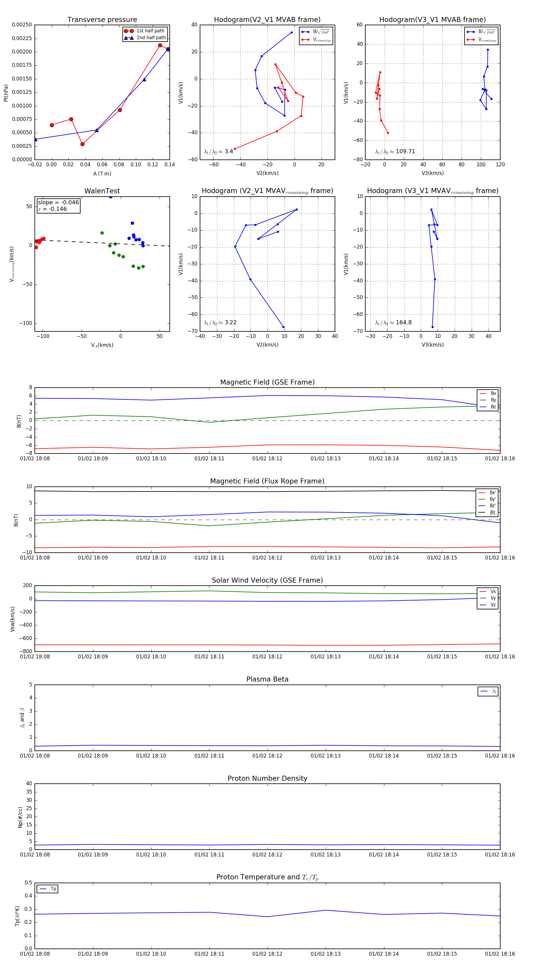
Task: Click the 'Proton Number Density' title
Action: pyautogui.click(x=267, y=778)
